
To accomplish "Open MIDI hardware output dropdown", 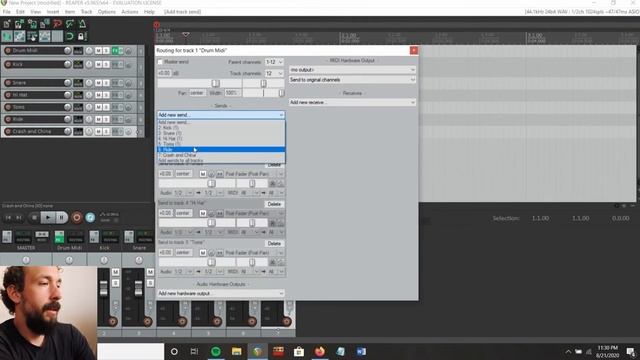I will (352, 70).
